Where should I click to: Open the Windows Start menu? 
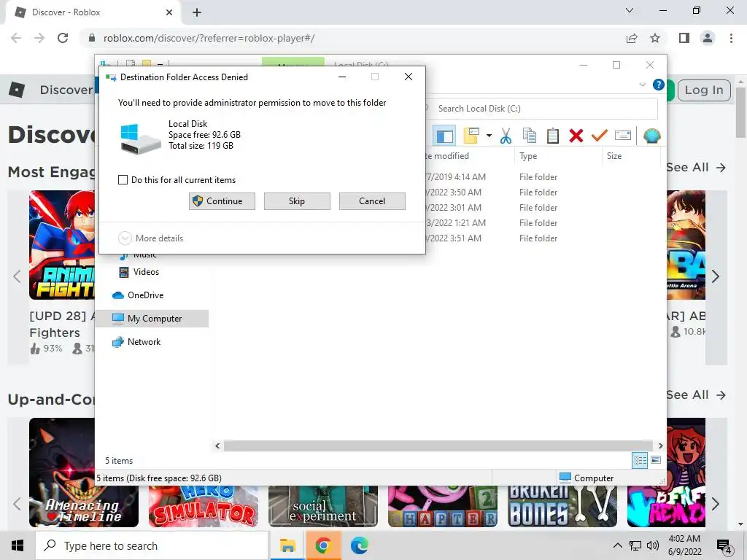click(18, 545)
